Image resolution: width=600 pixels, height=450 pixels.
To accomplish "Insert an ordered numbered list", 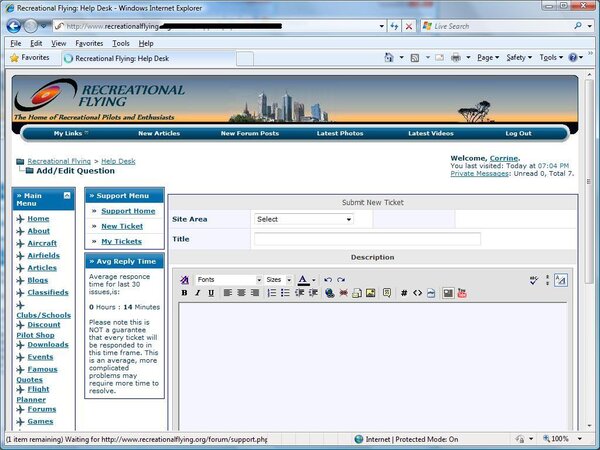I will pos(271,293).
